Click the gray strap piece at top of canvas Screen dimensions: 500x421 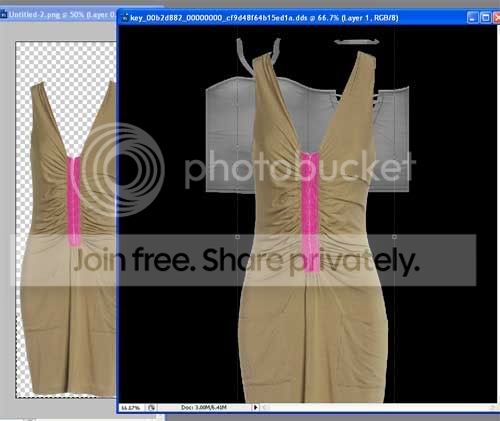point(357,42)
